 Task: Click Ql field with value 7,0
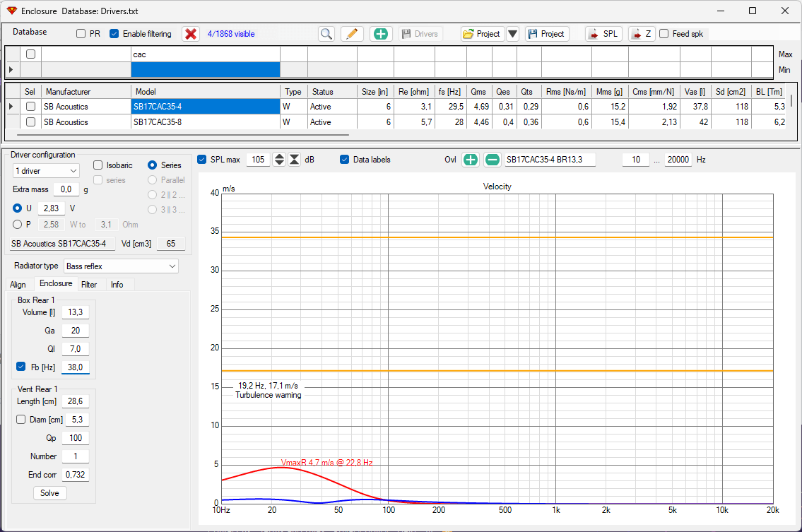[x=75, y=349]
